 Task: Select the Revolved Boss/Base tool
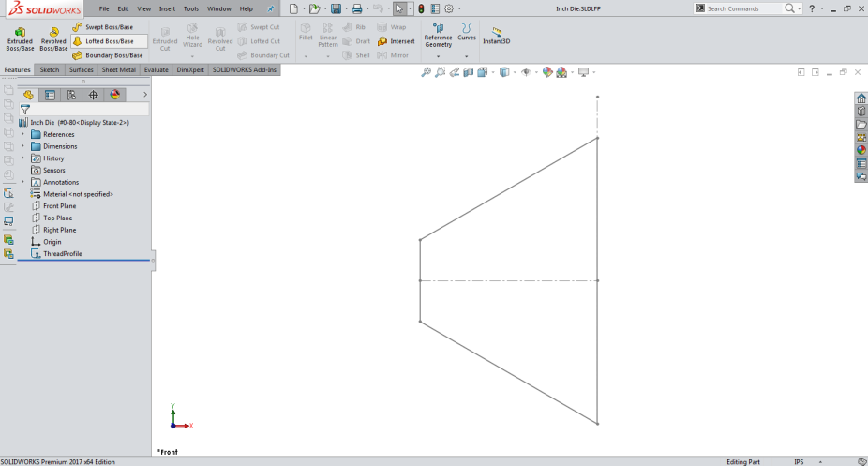click(53, 39)
